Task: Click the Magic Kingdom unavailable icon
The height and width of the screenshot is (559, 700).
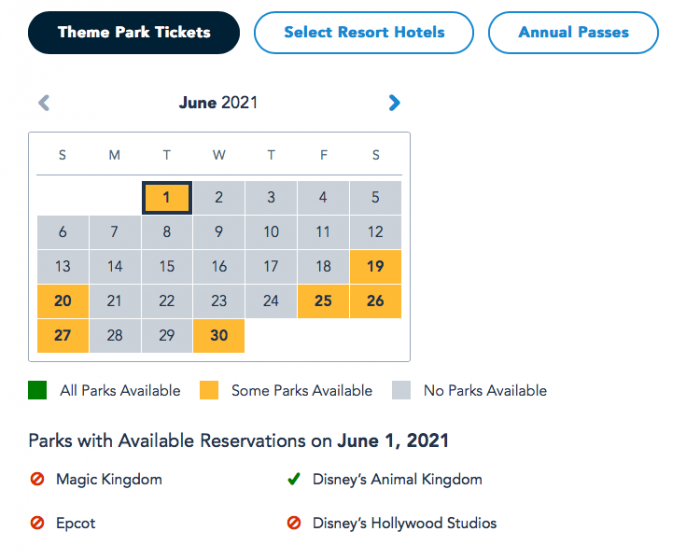Action: tap(37, 480)
